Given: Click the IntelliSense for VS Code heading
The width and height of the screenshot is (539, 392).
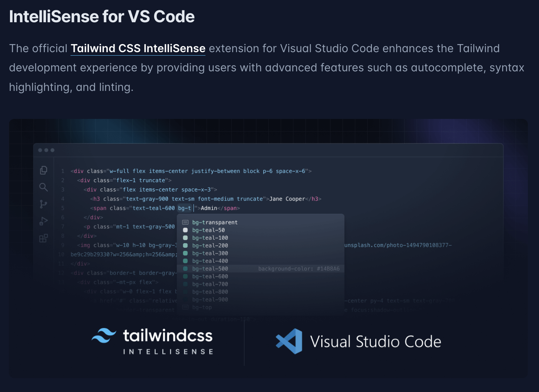Looking at the screenshot, I should [x=102, y=16].
